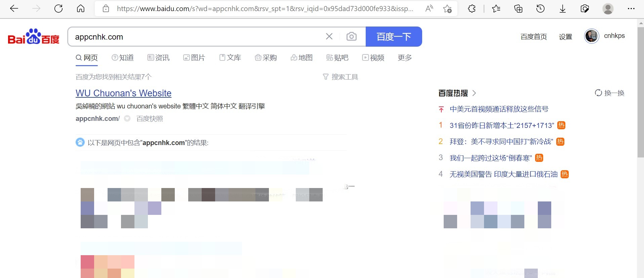Open hot search 拜登：美不寻求同中国打新冷战
The height and width of the screenshot is (278, 644).
[x=501, y=142]
